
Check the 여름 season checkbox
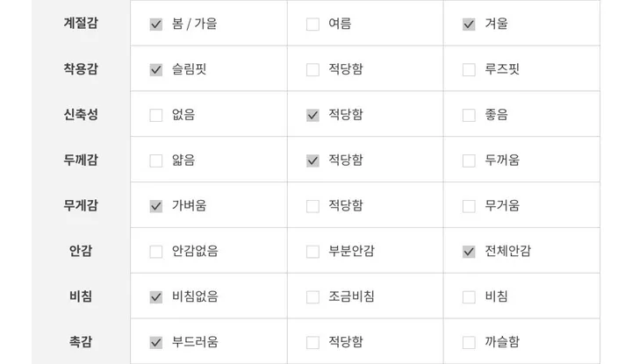pyautogui.click(x=312, y=25)
